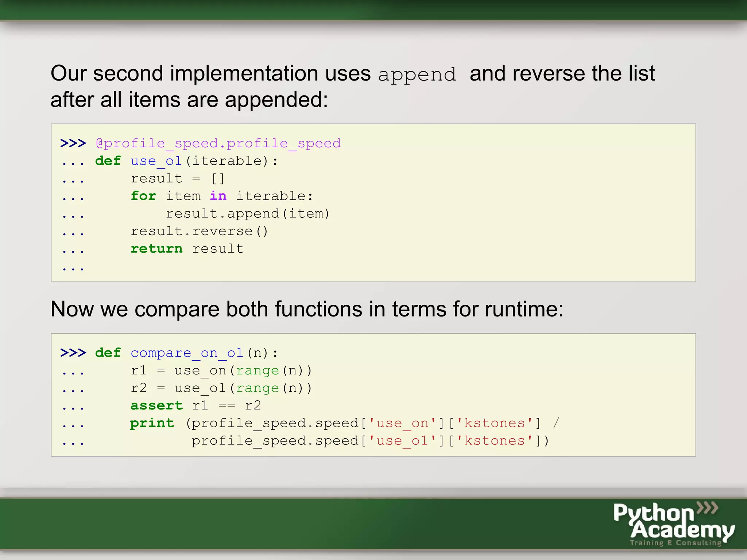Click the continuation line with 'use_o1' kstones
The image size is (747, 560).
click(x=370, y=441)
